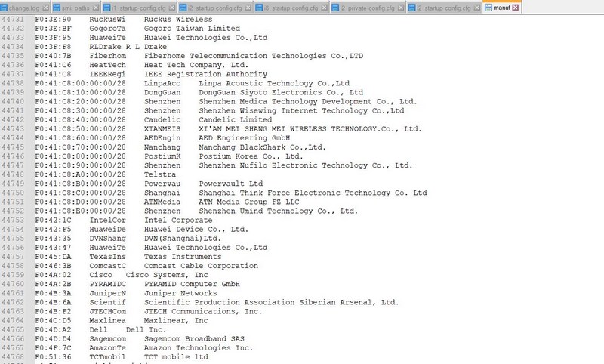Click 'PYRAMID Computer GmbH' text

pos(192,284)
